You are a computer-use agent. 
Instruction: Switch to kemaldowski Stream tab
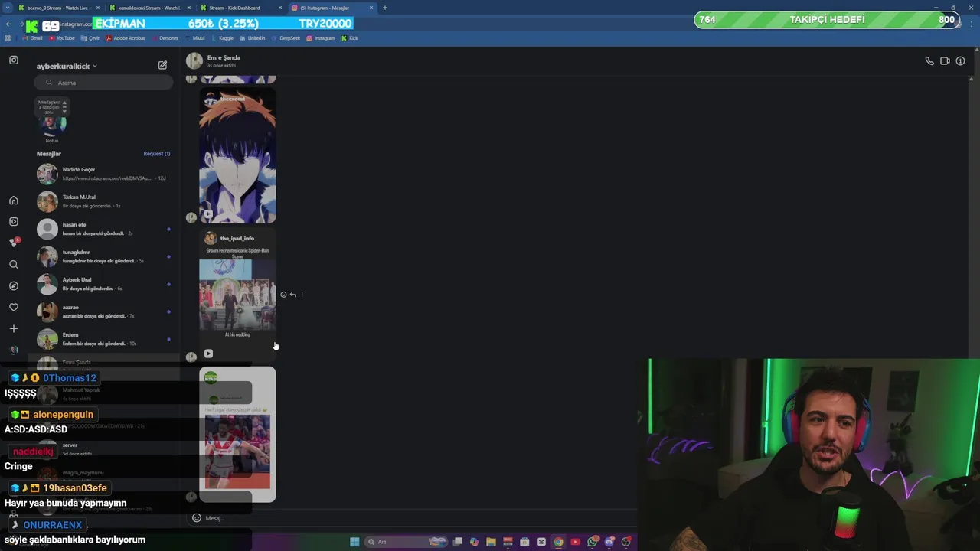150,8
